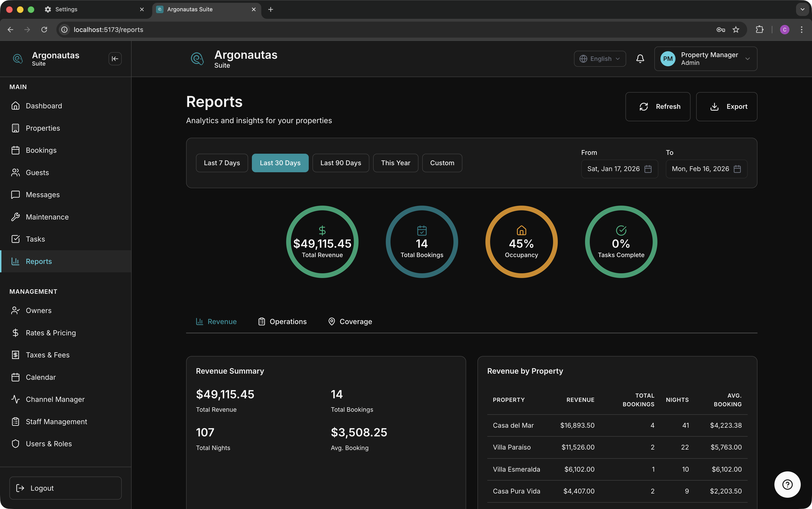Click the notifications bell icon

(x=640, y=59)
